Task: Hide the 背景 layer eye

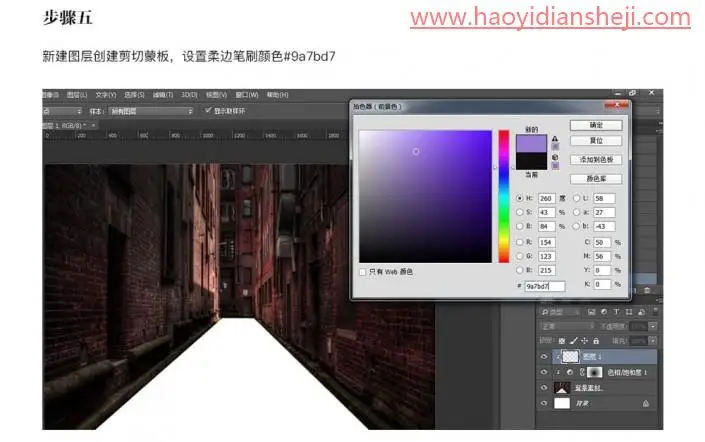Action: coord(544,403)
